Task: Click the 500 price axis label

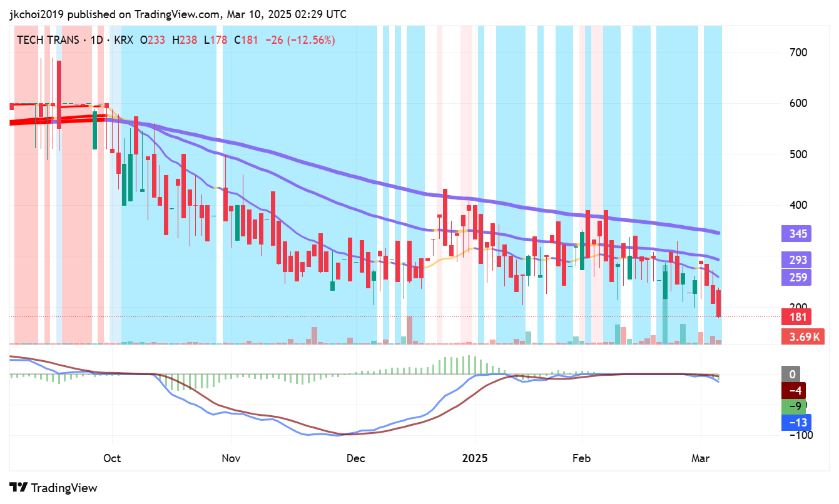Action: point(798,154)
